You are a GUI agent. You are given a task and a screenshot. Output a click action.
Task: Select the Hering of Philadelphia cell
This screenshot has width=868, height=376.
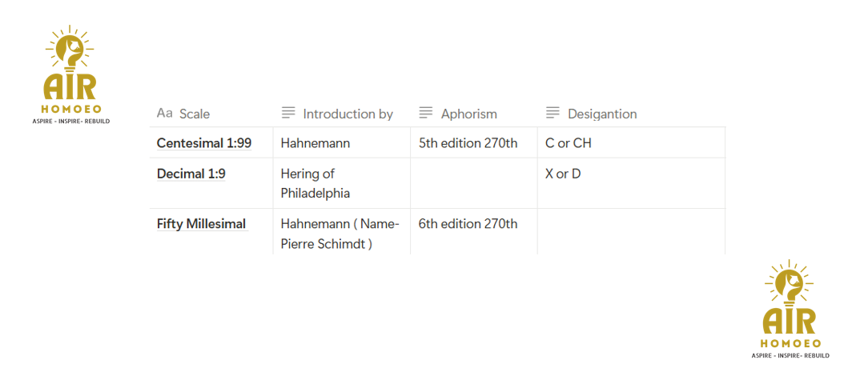coord(315,183)
